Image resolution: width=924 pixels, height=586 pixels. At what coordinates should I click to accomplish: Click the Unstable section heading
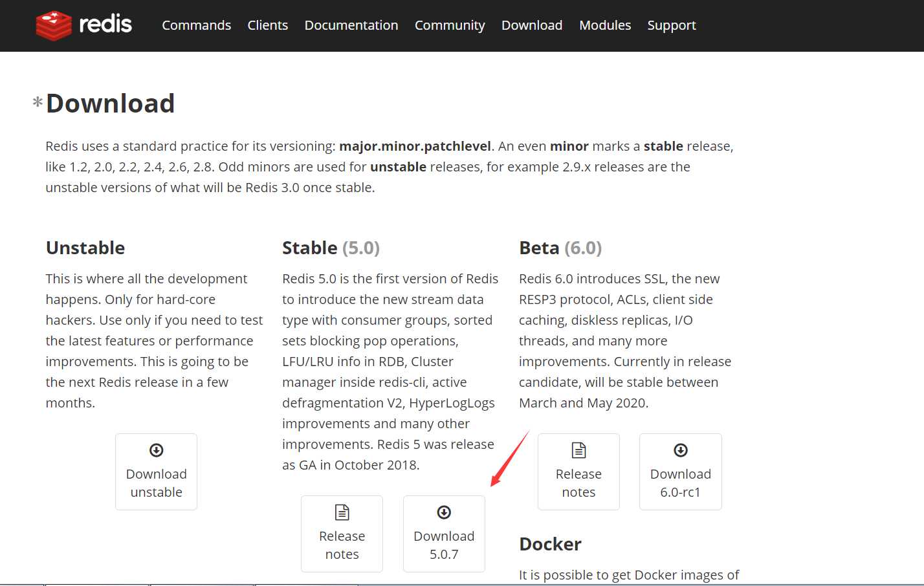click(x=85, y=248)
